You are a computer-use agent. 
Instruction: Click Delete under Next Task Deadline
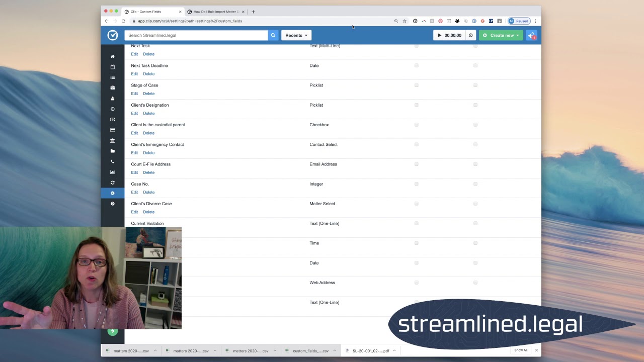pyautogui.click(x=148, y=74)
